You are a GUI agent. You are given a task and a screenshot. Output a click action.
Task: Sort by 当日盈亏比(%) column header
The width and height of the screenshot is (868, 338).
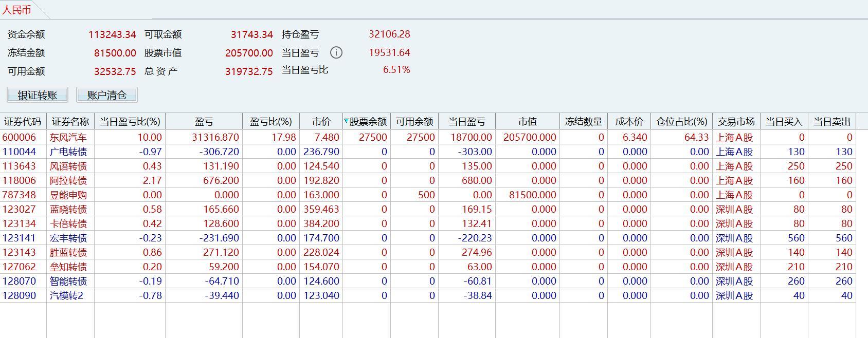130,122
